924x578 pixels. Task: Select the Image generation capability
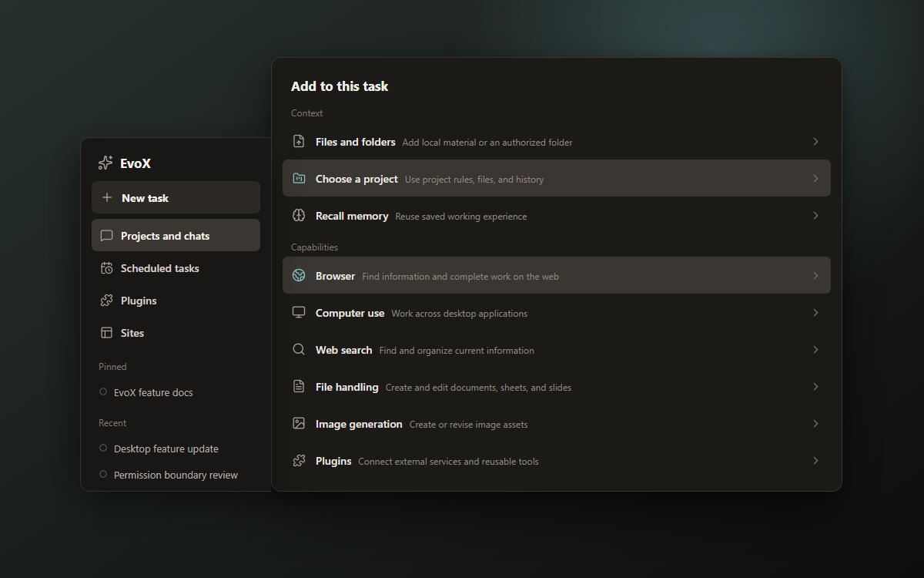click(x=556, y=423)
